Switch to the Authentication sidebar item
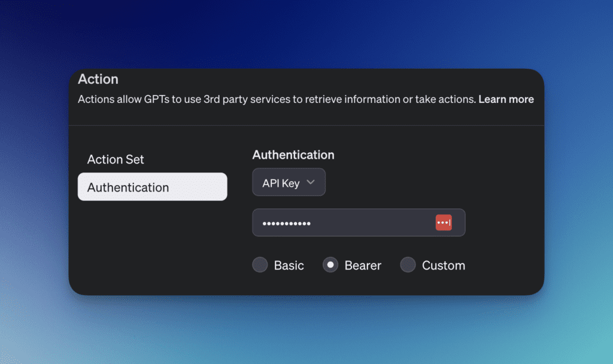The height and width of the screenshot is (364, 613). click(x=152, y=187)
